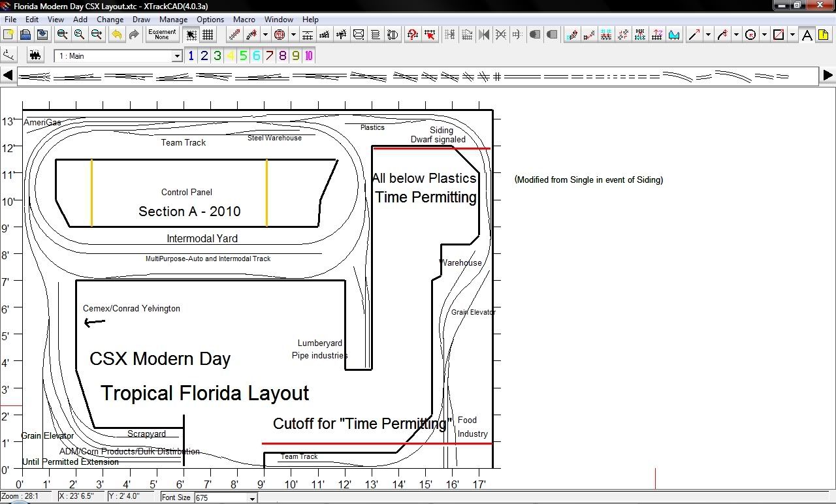
Task: Toggle layer 10 visibility button
Action: 309,55
